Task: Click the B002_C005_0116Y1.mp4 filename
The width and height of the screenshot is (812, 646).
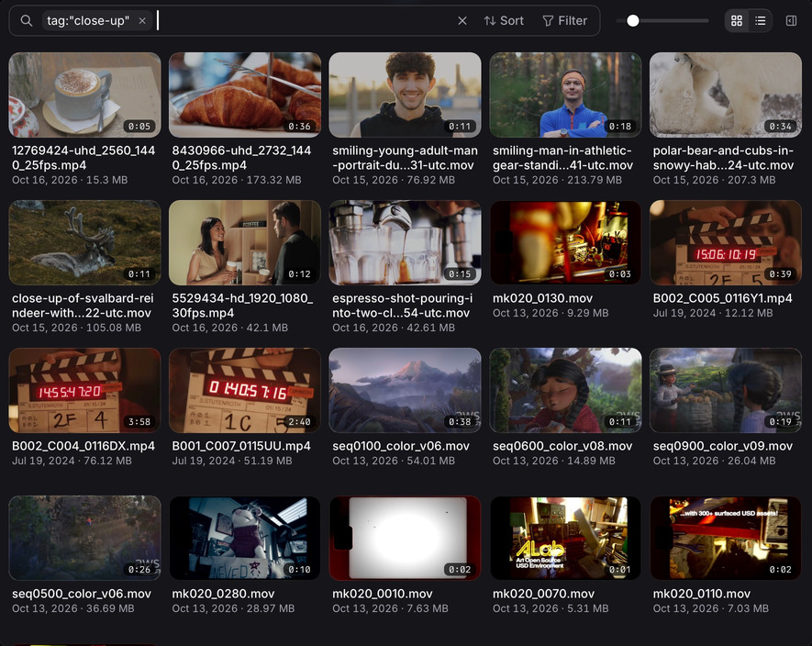Action: pos(722,298)
